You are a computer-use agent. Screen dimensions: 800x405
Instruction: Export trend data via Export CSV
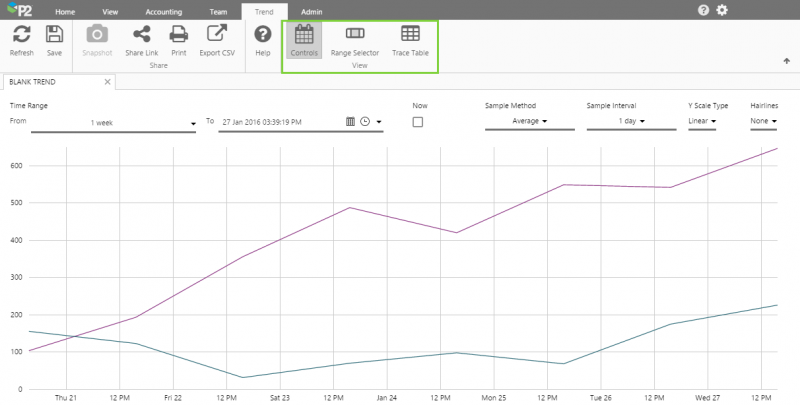[x=217, y=40]
